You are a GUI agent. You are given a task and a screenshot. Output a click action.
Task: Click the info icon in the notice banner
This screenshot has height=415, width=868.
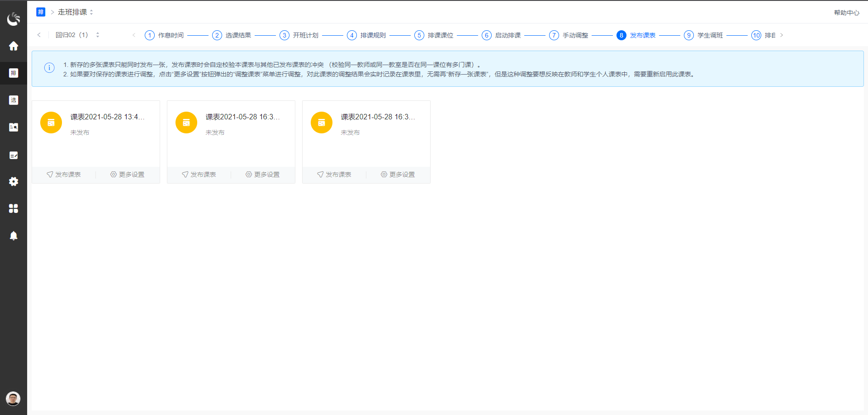point(49,68)
